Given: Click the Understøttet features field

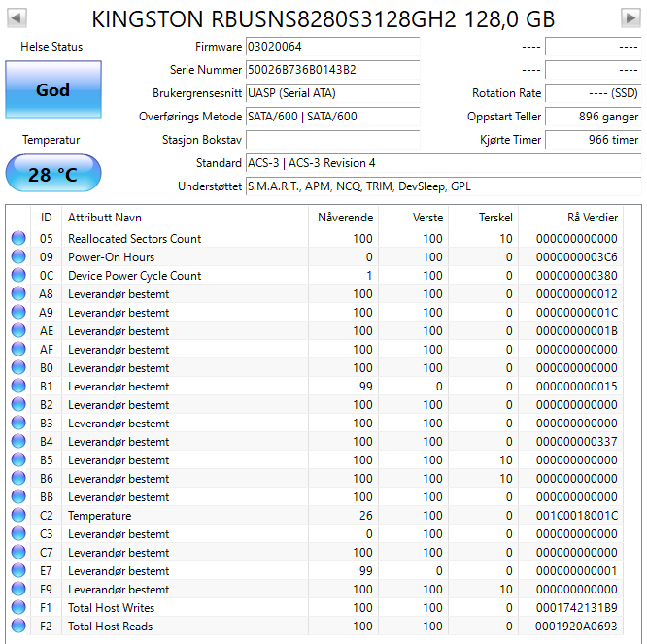Looking at the screenshot, I should (442, 186).
